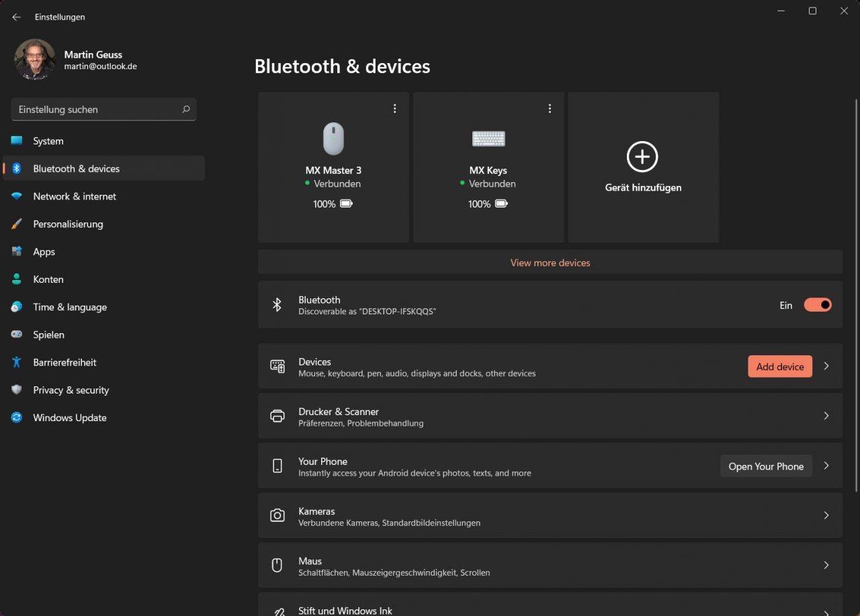This screenshot has height=616, width=860.
Task: Click the vertical scrollbar
Action: (856, 295)
